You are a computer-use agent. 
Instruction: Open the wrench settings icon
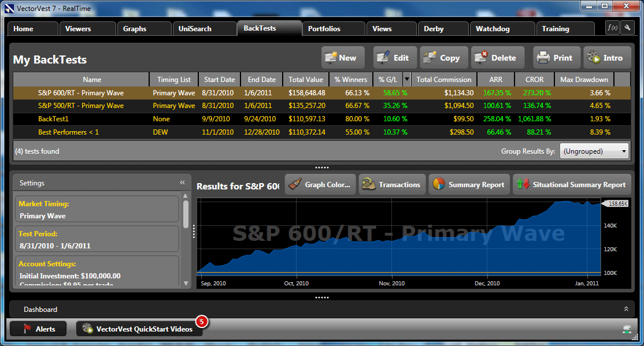(627, 28)
